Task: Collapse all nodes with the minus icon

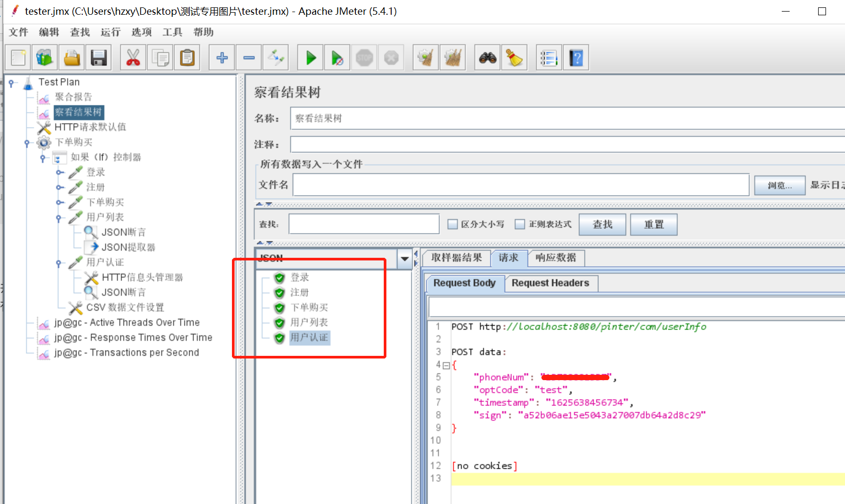Action: 249,57
